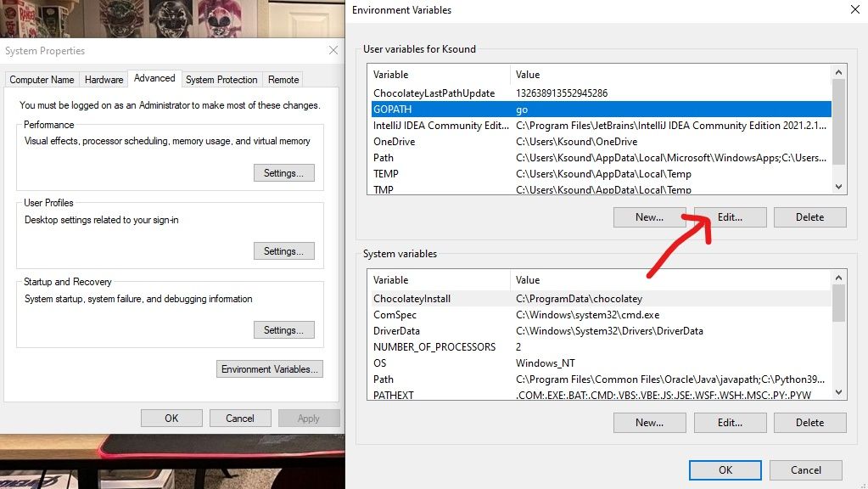
Task: Close the Environment Variables dialog
Action: click(854, 10)
